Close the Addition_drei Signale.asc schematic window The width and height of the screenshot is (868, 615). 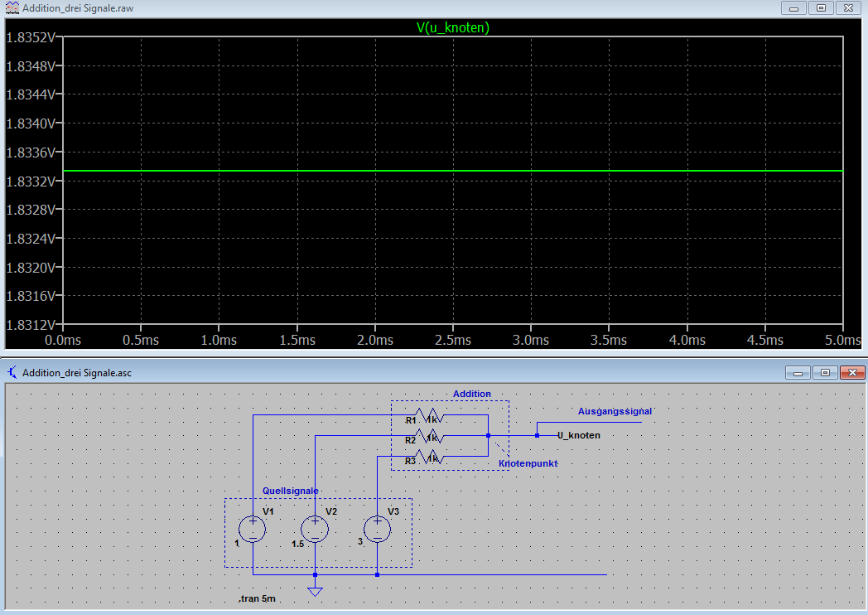pos(851,373)
